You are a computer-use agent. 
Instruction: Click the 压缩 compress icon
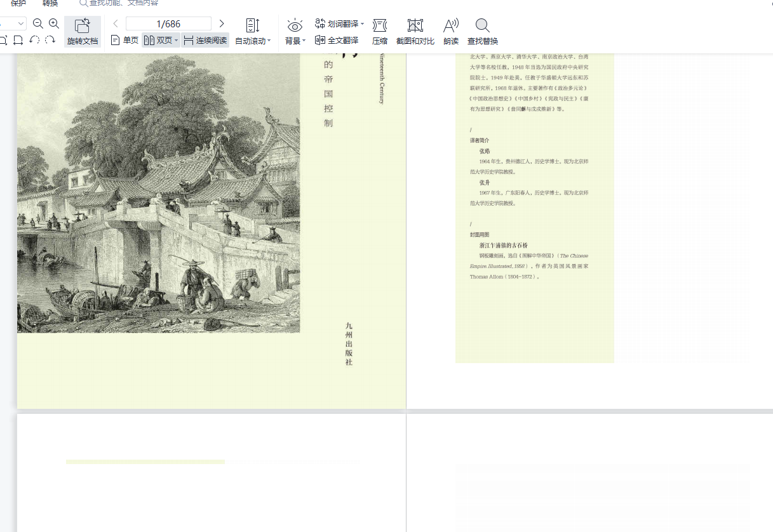tap(380, 25)
